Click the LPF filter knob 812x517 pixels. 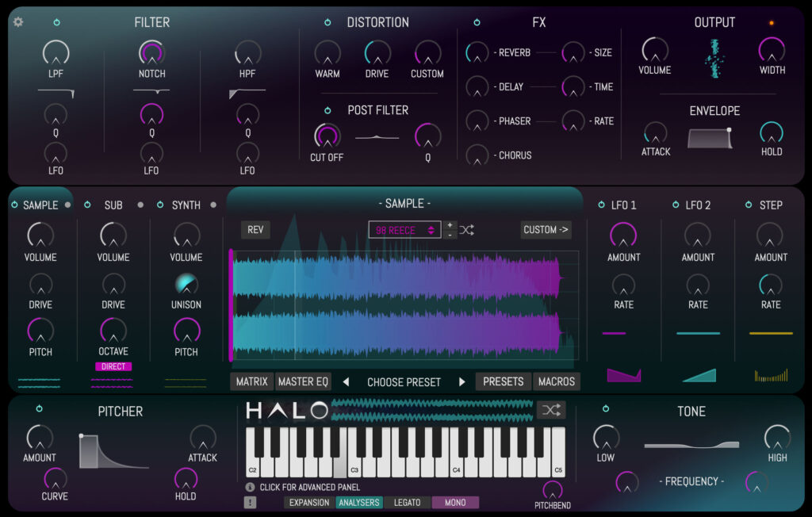tap(56, 53)
